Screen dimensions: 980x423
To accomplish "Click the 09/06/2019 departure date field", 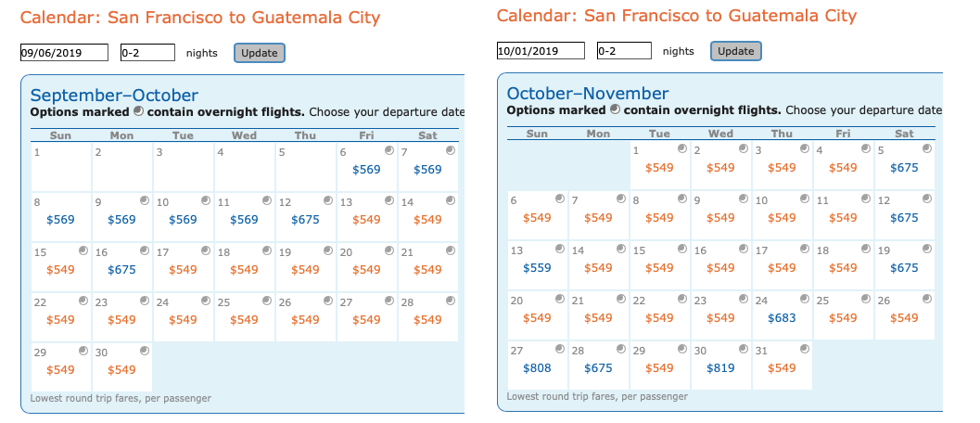I will coord(64,53).
